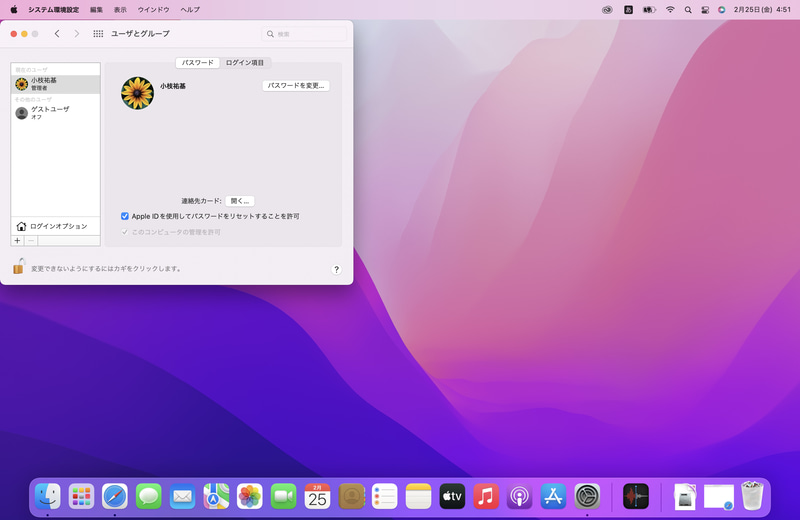
Task: Open the contacts card with 開く button
Action: click(x=240, y=201)
